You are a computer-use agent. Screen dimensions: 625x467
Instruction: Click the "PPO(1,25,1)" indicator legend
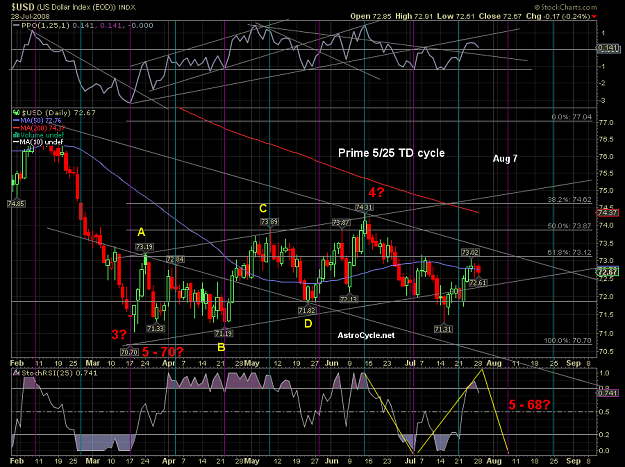(x=46, y=26)
